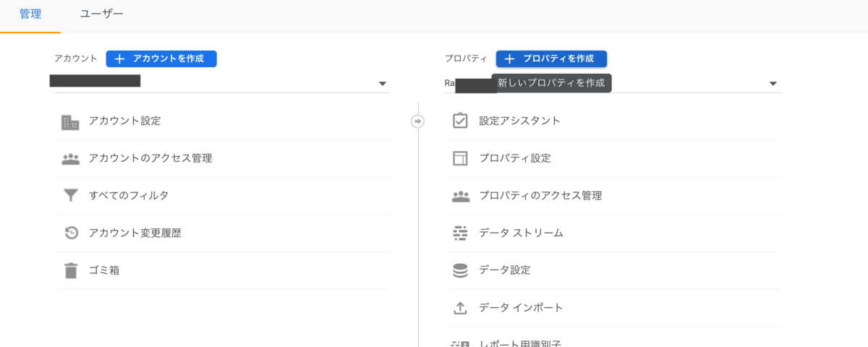868x347 pixels.
Task: Click the アカウント column label
Action: (75, 59)
